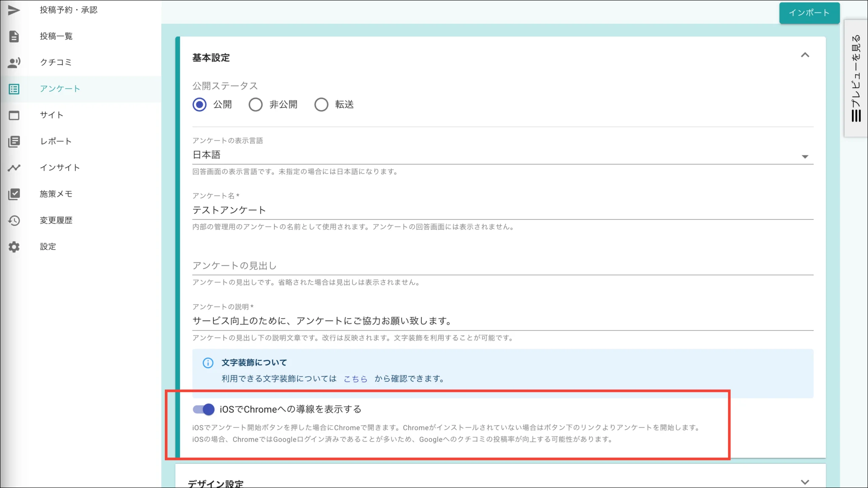Click the インポート button
Screen dimensions: 868x488
click(809, 13)
